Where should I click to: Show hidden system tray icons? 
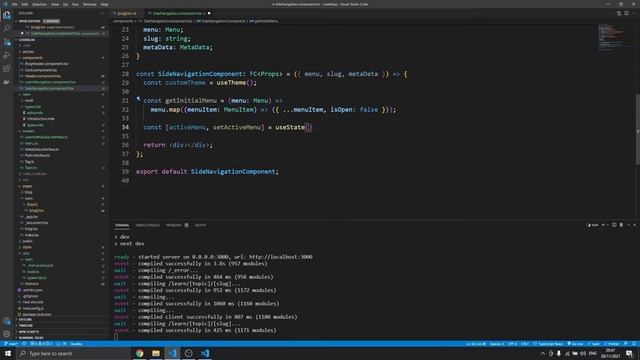pos(543,353)
